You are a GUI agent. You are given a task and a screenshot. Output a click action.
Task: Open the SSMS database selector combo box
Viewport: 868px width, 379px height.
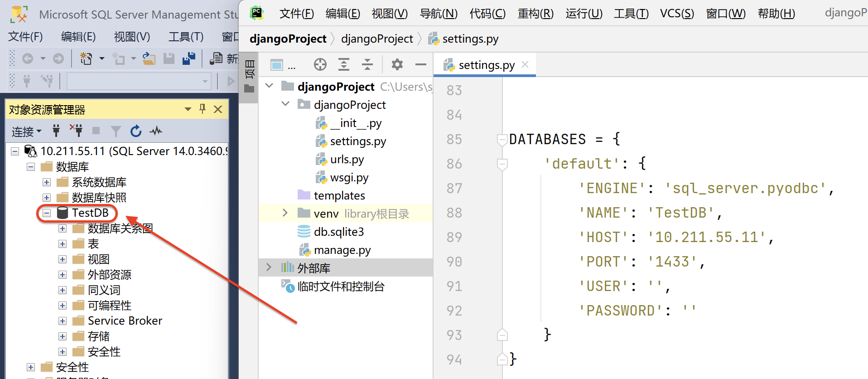click(139, 82)
